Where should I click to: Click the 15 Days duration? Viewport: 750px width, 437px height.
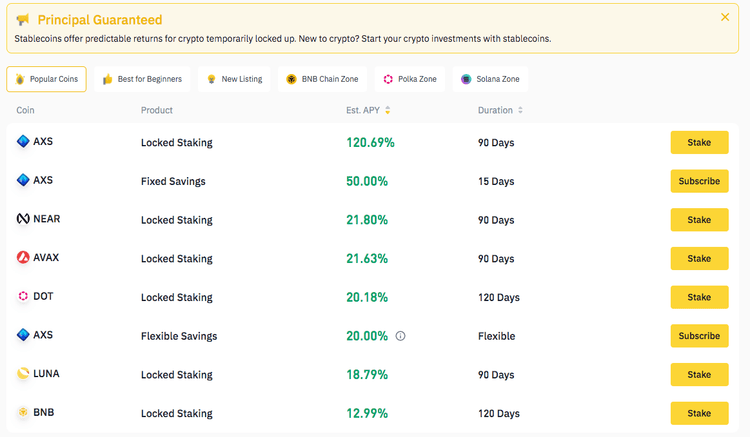click(496, 181)
